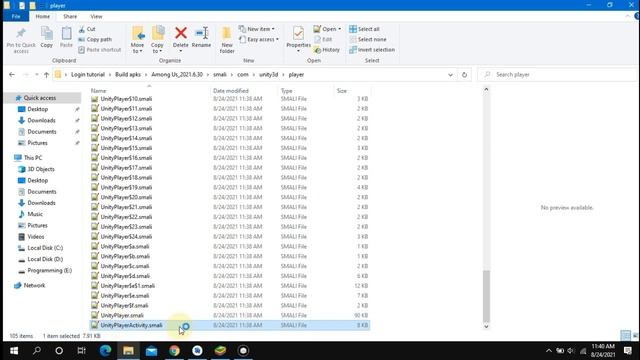Screen dimensions: 640x360
Task: Open Mail app from taskbar
Action: click(151, 351)
